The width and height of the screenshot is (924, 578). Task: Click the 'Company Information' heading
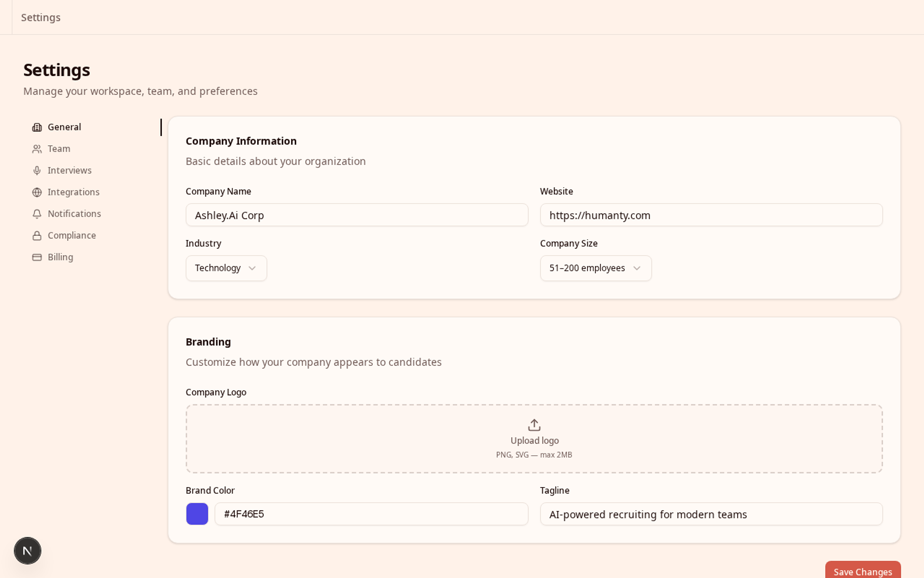[x=241, y=141]
